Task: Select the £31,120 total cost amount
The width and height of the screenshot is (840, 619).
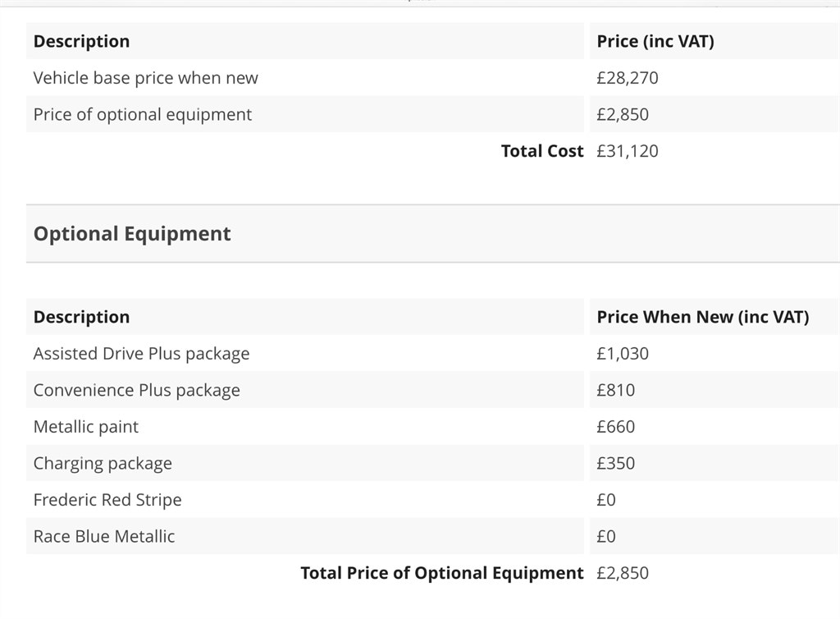Action: click(628, 151)
